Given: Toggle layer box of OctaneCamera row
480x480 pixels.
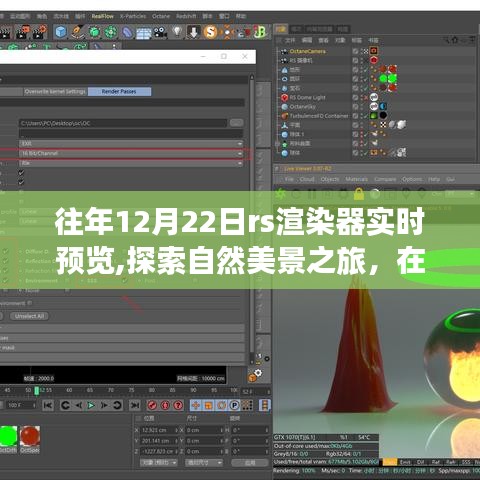Looking at the screenshot, I should [x=355, y=51].
